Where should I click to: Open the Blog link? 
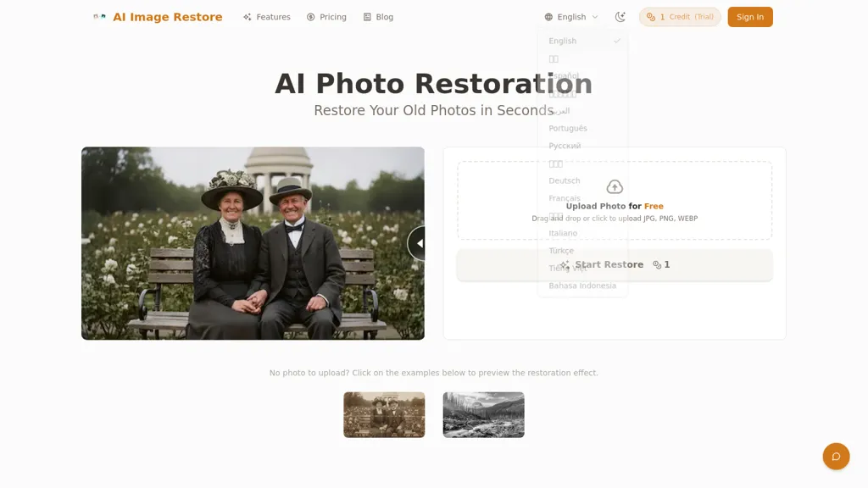point(378,17)
